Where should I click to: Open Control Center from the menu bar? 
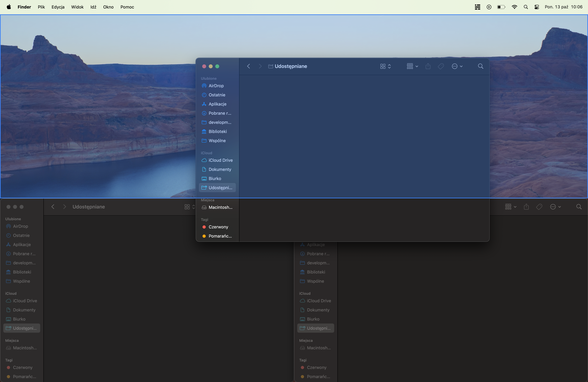(537, 7)
